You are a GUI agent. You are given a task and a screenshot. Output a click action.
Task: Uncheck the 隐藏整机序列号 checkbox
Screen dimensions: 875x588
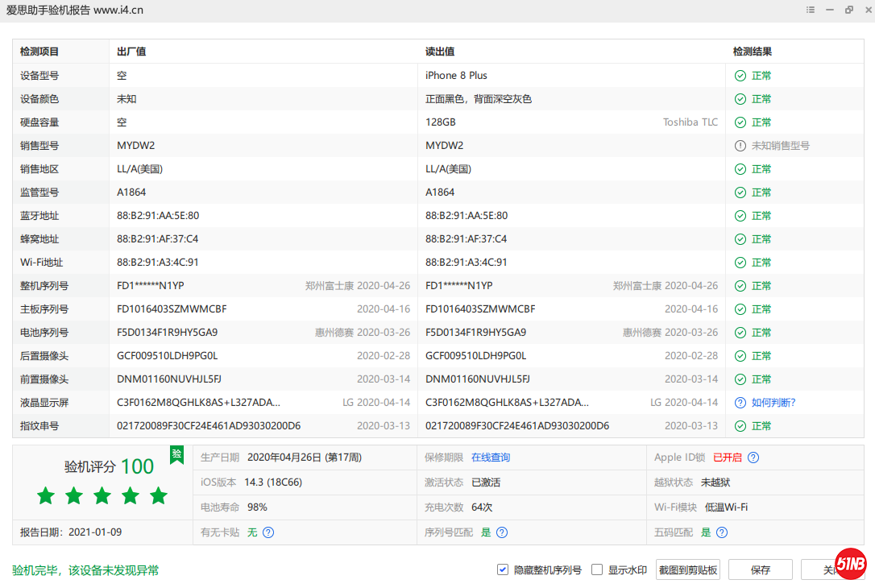(x=503, y=569)
